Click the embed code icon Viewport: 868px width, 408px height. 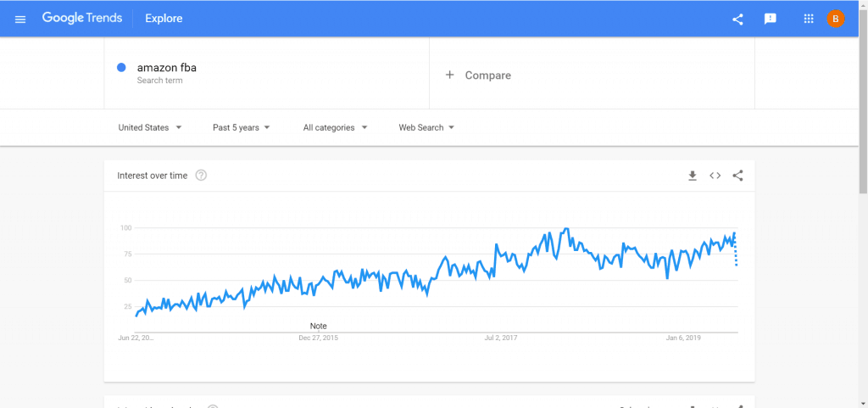(x=715, y=176)
